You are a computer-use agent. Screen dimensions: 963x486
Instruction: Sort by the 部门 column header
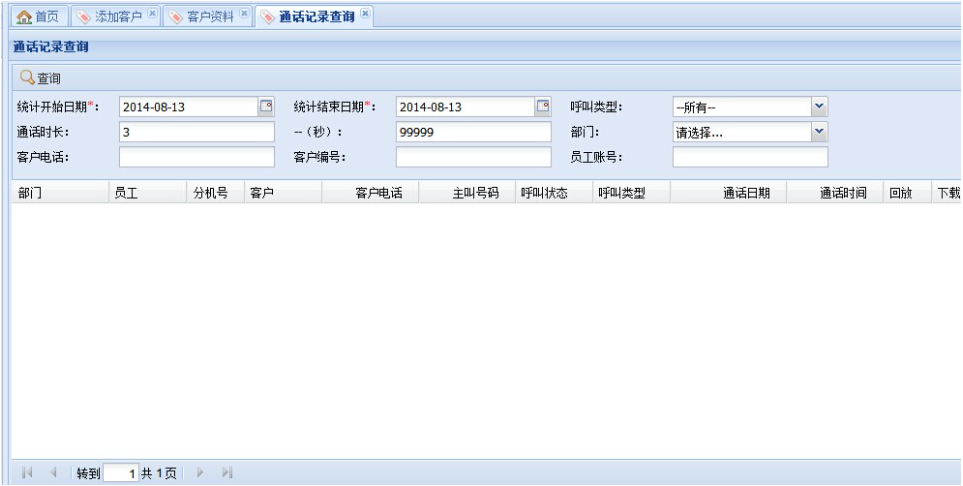click(x=60, y=192)
